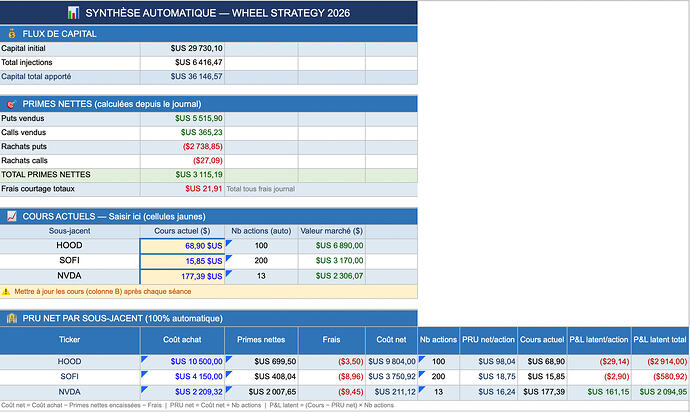Screen dimensions: 690x412
Task: Select the Capital initial value cell
Action: coord(182,48)
